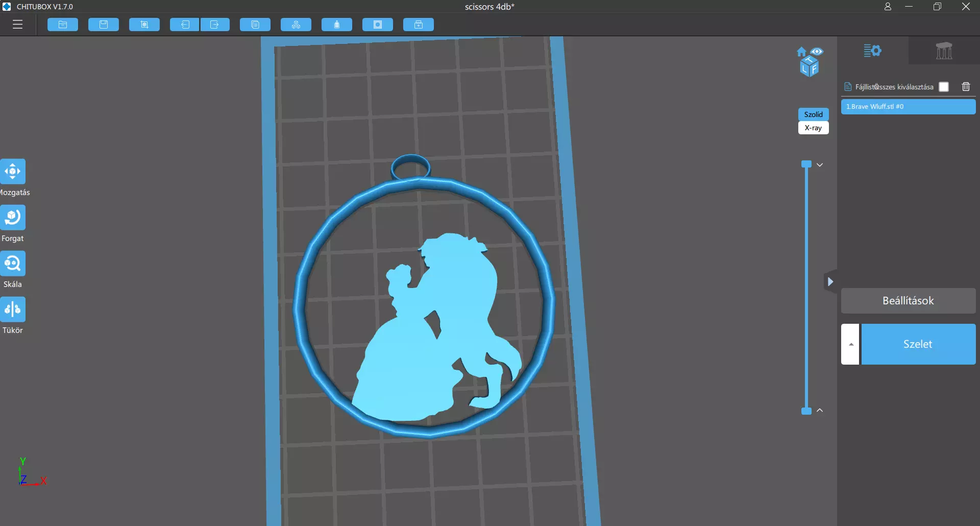Viewport: 980px width, 526px height.
Task: Click the Szelet slice button
Action: click(x=918, y=344)
